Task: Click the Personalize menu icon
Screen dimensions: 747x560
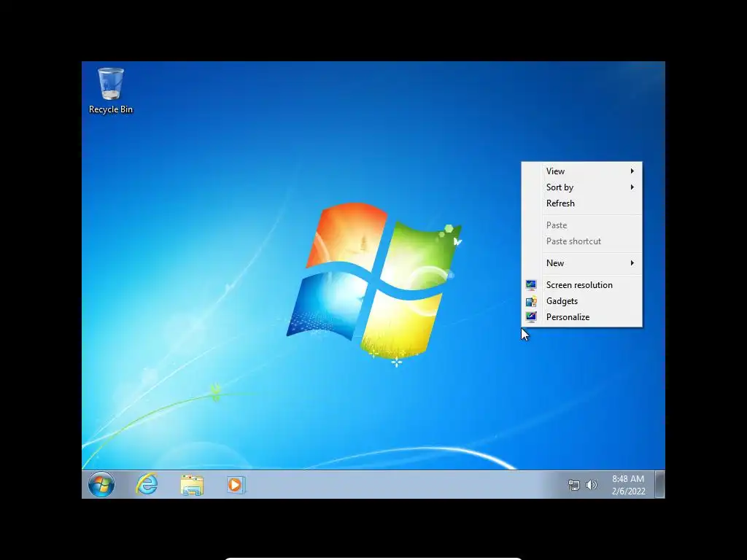Action: click(x=531, y=317)
